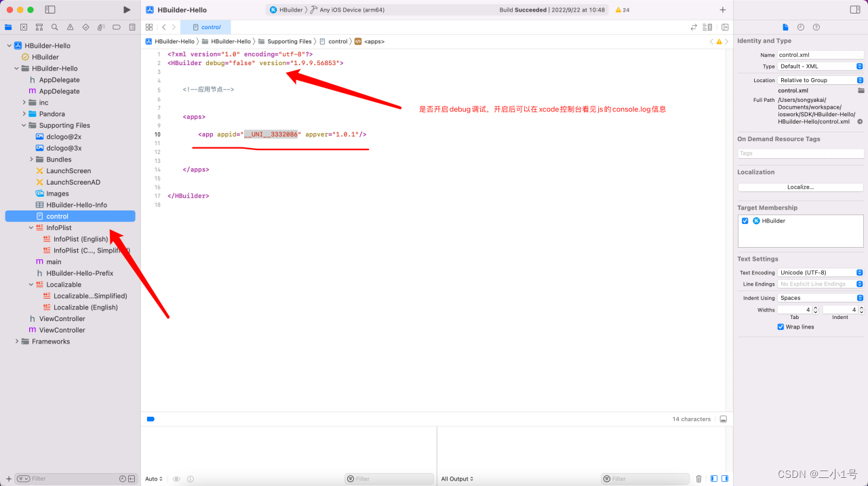Viewport: 868px width, 486px height.
Task: Open the find navigator magnifier
Action: (x=55, y=27)
